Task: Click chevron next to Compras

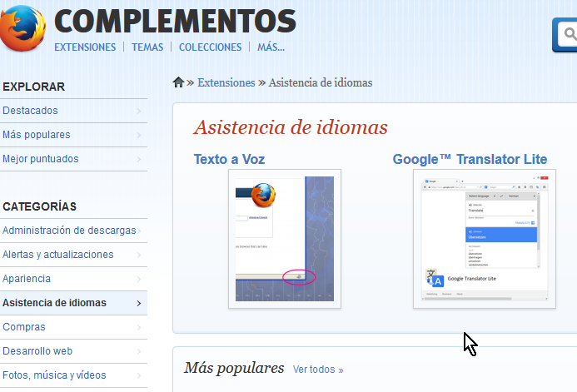Action: coord(139,327)
